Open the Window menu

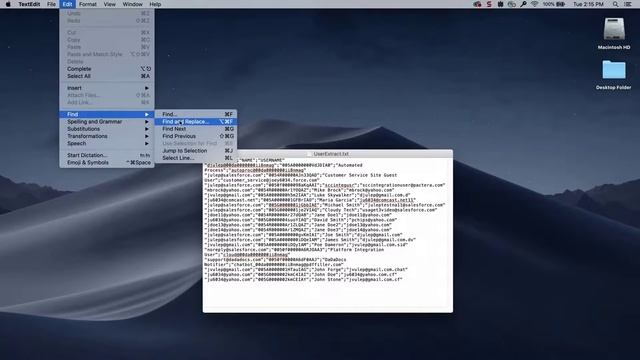click(133, 4)
